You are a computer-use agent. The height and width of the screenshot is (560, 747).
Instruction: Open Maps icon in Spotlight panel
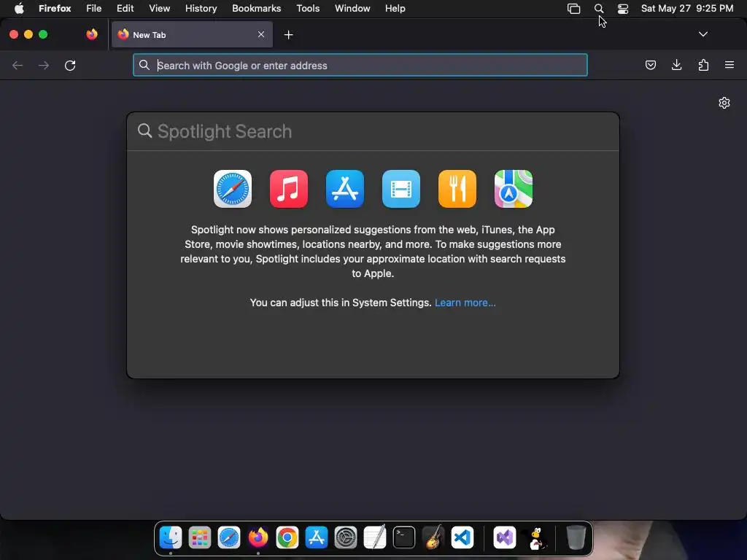pos(514,189)
